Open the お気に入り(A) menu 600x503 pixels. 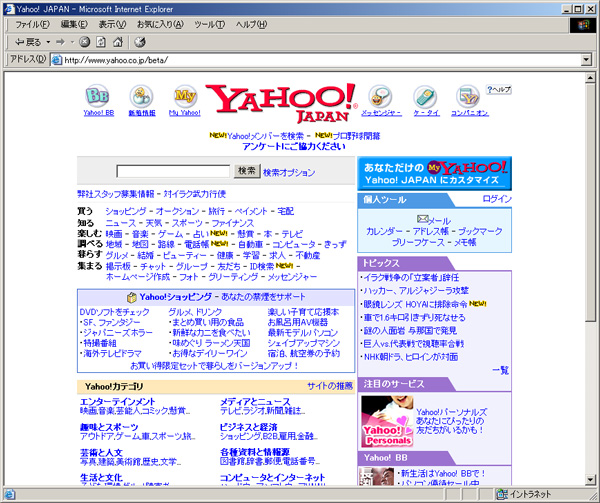[x=160, y=24]
